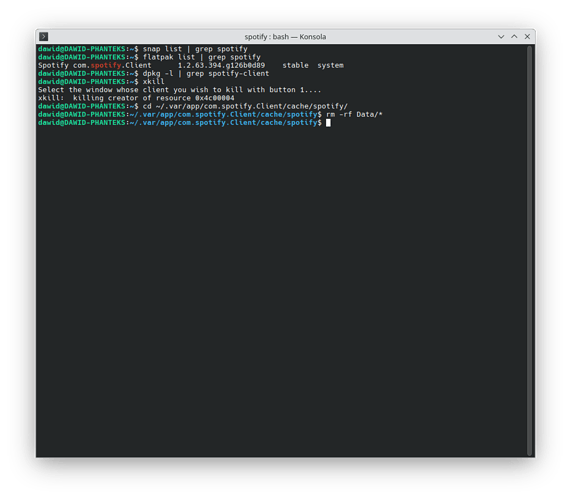
Task: Minimize the Konsola window
Action: coord(501,36)
